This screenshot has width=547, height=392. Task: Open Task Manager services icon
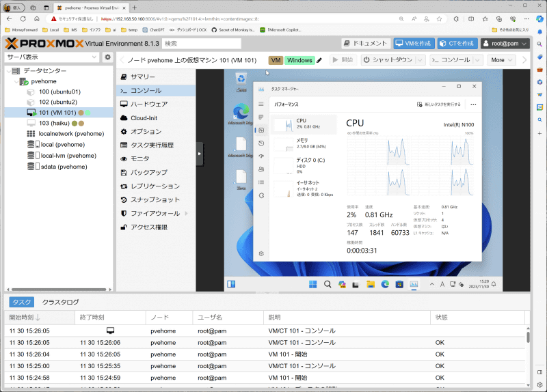pos(261,195)
